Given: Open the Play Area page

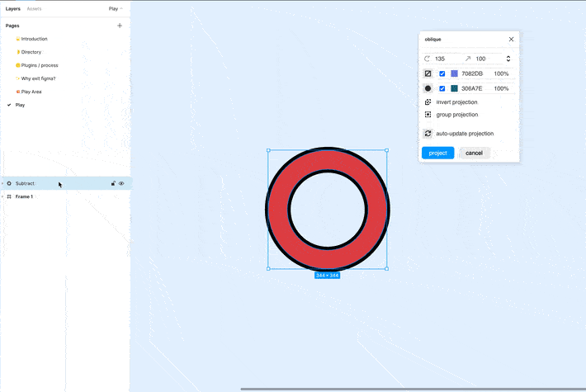Looking at the screenshot, I should point(31,92).
